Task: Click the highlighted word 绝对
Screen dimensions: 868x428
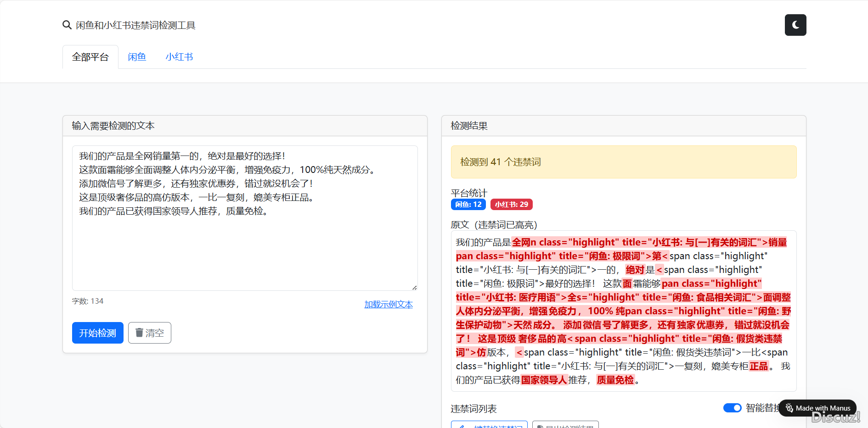Action: (635, 270)
